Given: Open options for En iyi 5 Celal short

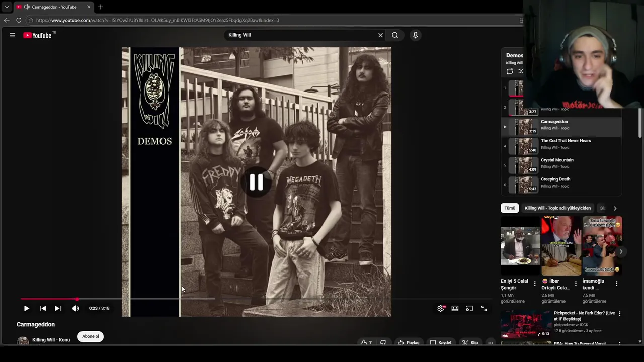Looking at the screenshot, I should (x=535, y=284).
